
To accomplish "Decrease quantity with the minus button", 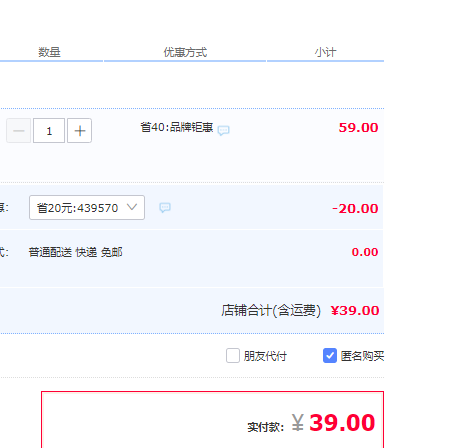I will click(x=19, y=131).
